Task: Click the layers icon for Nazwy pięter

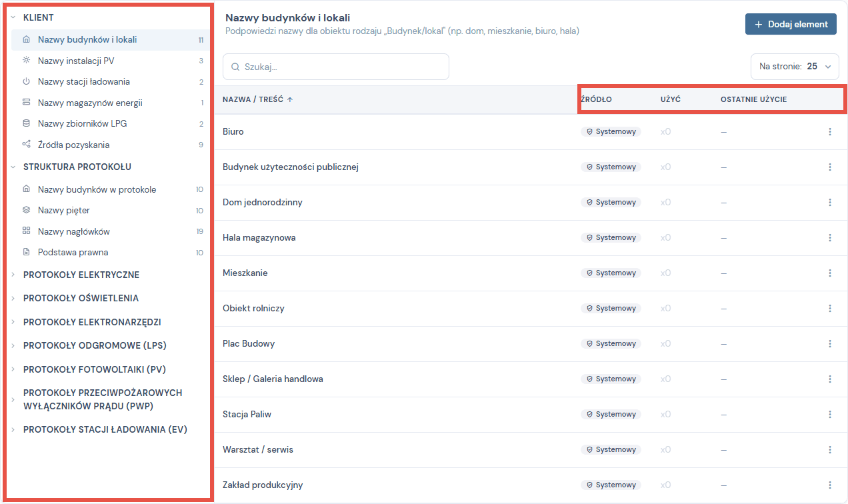Action: click(x=27, y=211)
